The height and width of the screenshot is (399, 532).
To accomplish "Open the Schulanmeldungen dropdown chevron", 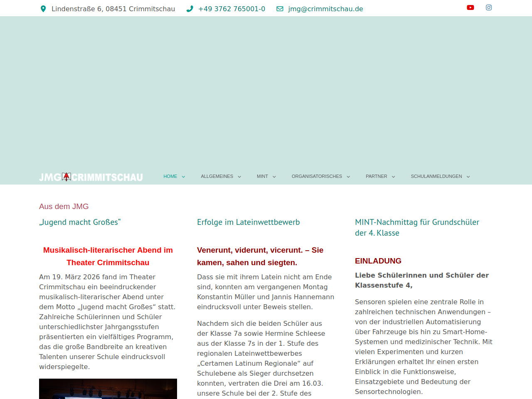I will [468, 177].
